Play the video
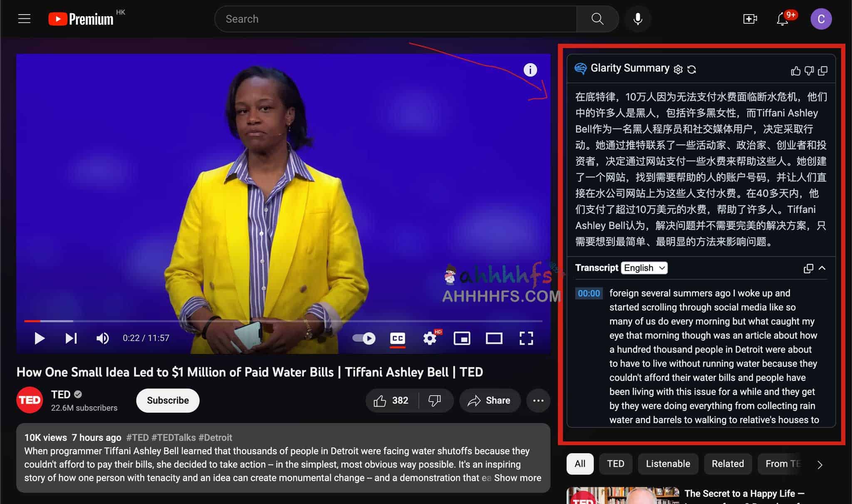Viewport: 852px width, 504px height. 40,338
